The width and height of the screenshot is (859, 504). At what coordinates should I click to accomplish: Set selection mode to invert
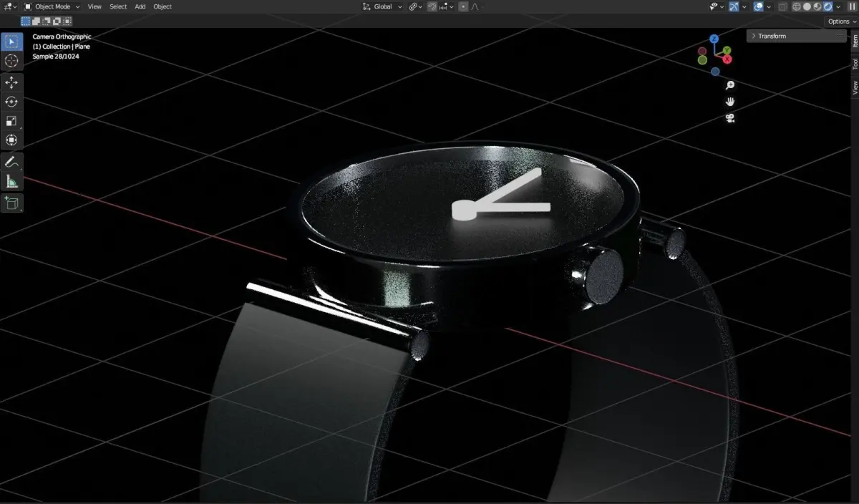pyautogui.click(x=57, y=21)
